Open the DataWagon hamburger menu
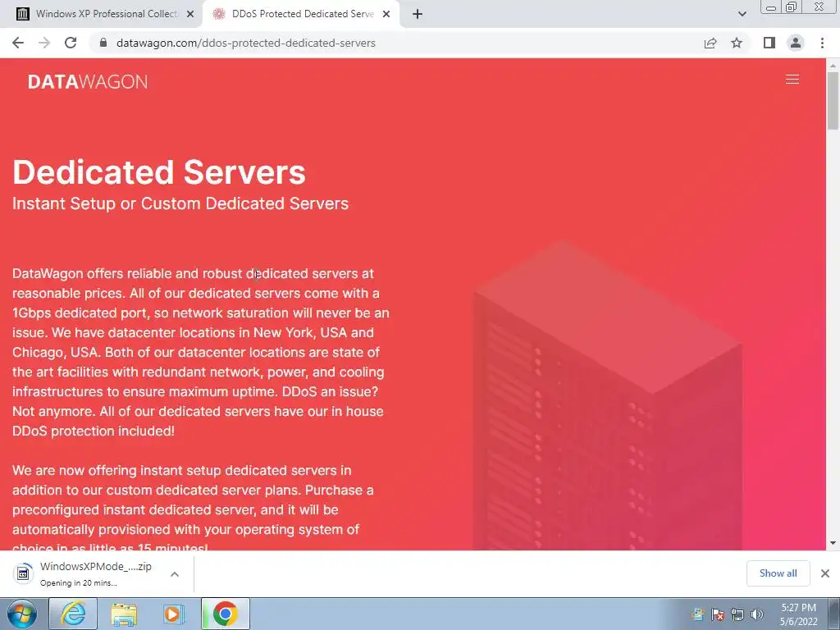 click(792, 80)
